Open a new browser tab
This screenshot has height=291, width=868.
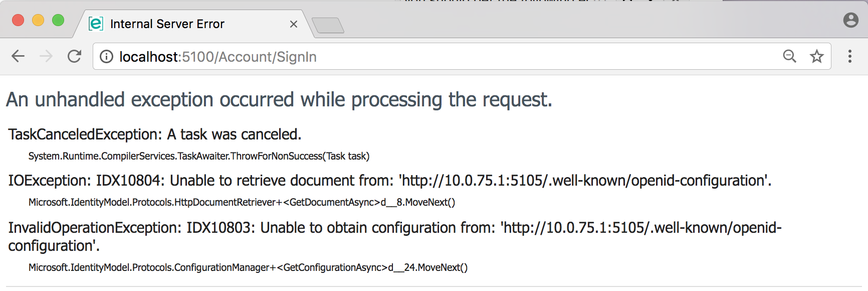(x=328, y=25)
